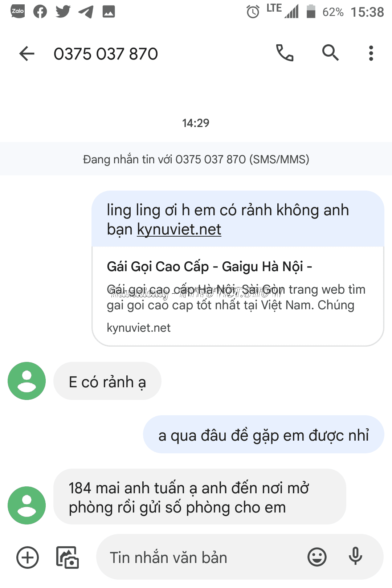Open the emoji picker
The image size is (392, 588).
pos(317,557)
